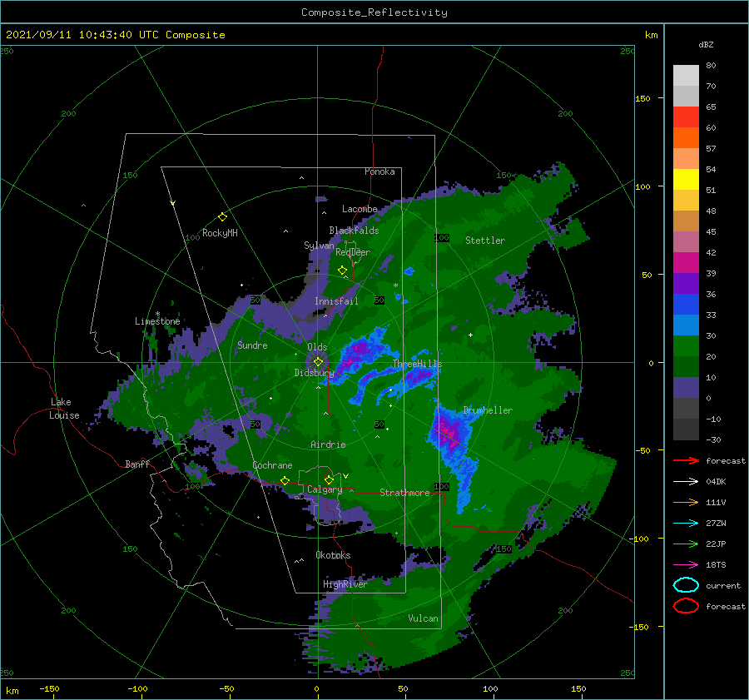The height and width of the screenshot is (700, 749).
Task: Click the 10 dBZ indigo color swatch
Action: (686, 388)
